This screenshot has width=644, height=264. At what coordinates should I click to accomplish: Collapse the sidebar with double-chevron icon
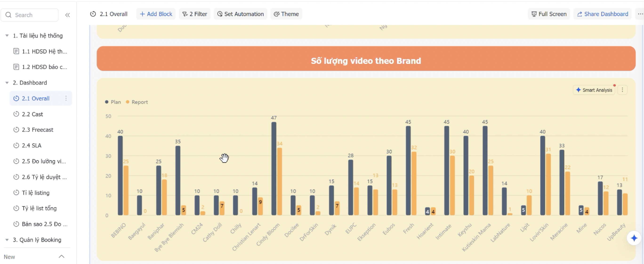coord(68,15)
